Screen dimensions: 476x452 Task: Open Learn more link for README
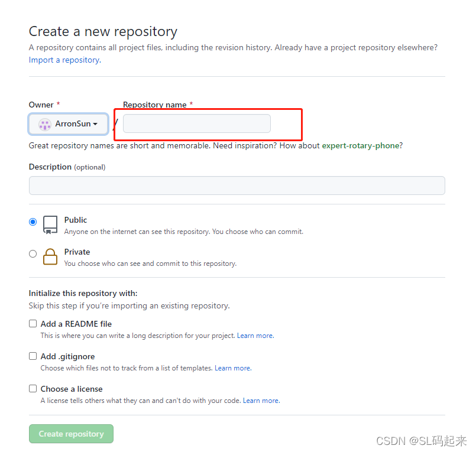pos(255,336)
